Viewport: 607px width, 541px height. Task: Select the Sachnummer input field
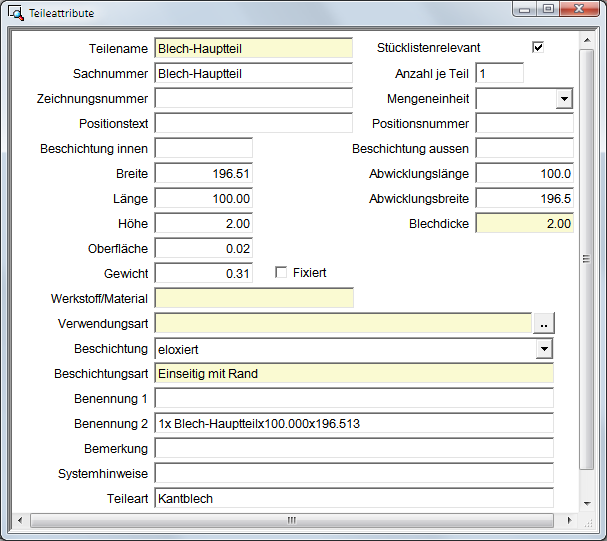(x=253, y=73)
